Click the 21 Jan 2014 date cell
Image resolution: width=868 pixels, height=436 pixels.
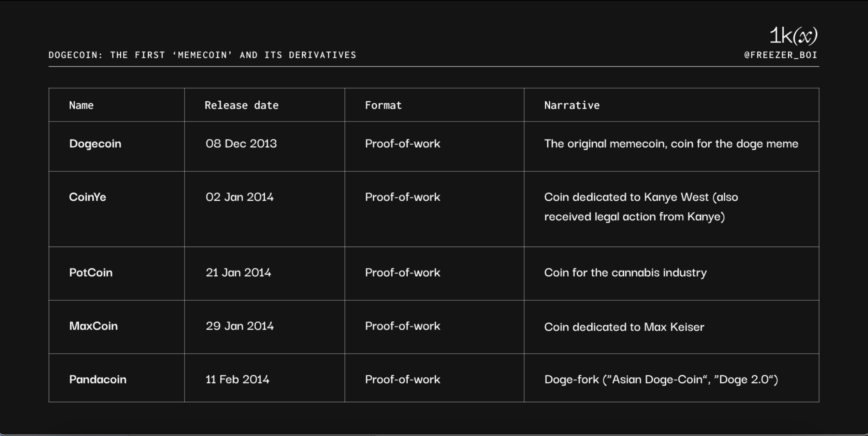238,273
